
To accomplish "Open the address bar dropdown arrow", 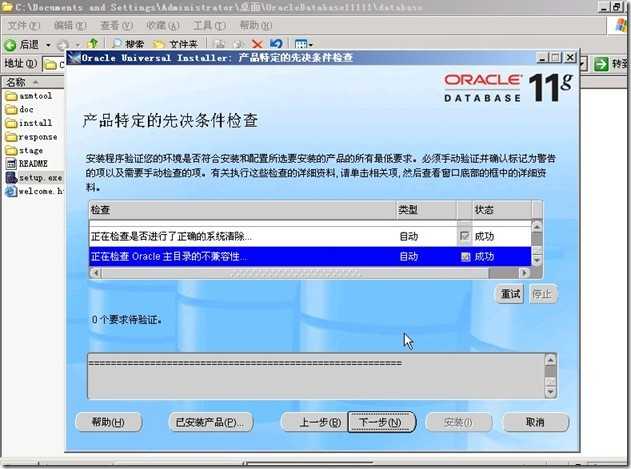I will (x=584, y=64).
